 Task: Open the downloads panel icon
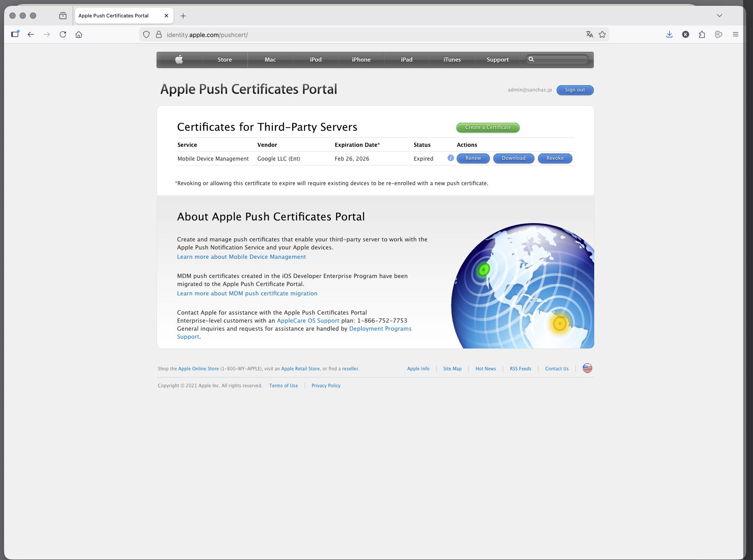669,34
